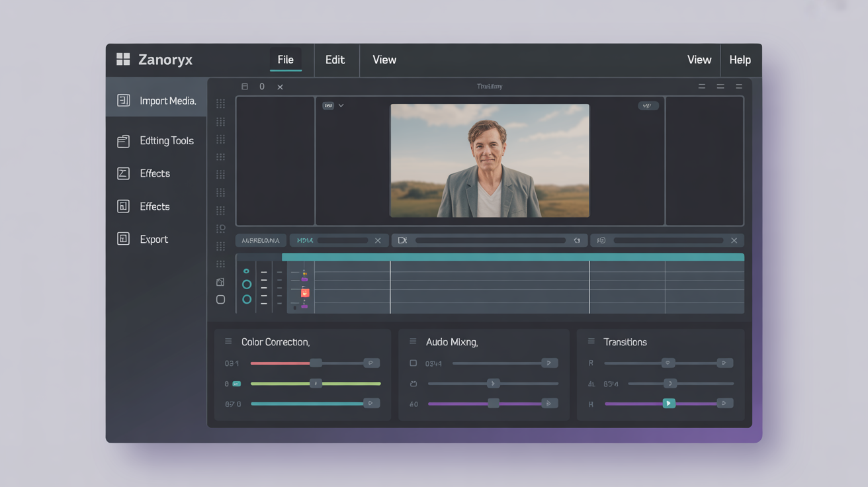Click the X icon next to the 0 above the preview

click(280, 87)
